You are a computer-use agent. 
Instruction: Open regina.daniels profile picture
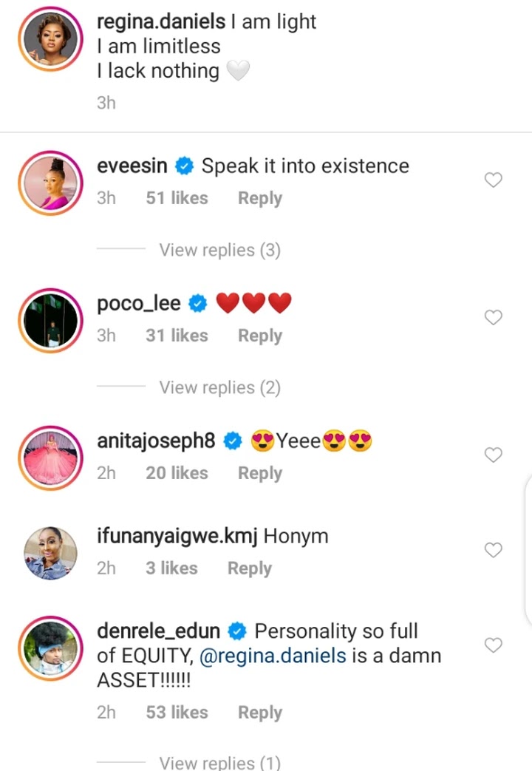51,39
